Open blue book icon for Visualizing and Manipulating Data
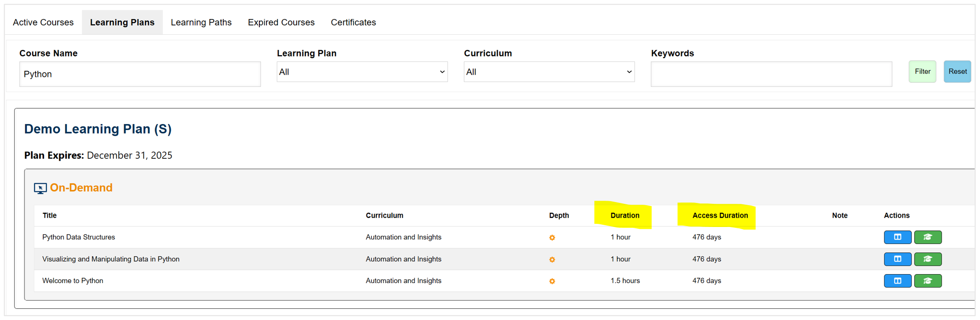980x320 pixels. (x=897, y=259)
